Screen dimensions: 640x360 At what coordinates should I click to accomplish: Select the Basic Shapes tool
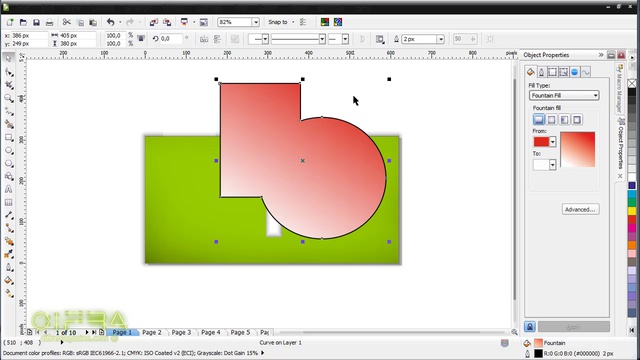pyautogui.click(x=9, y=176)
